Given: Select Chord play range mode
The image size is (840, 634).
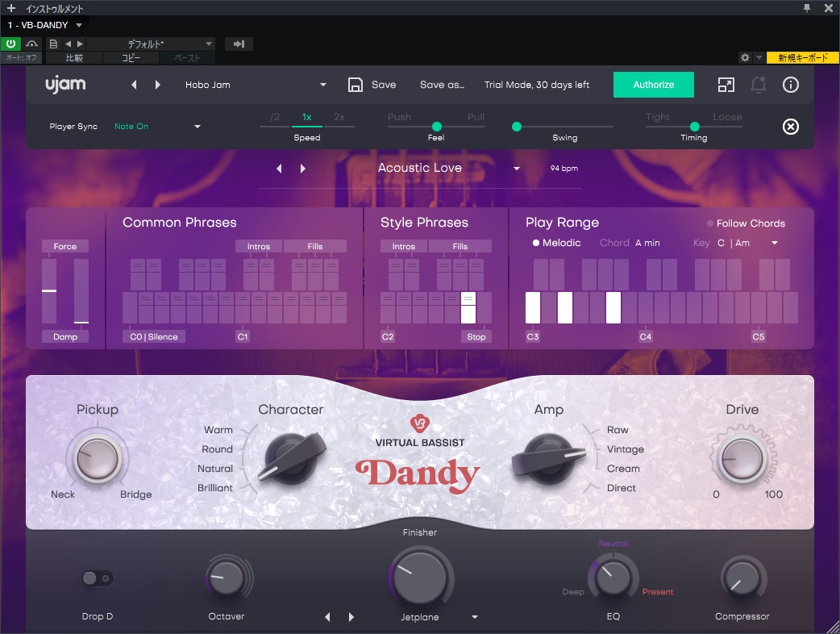Looking at the screenshot, I should point(614,243).
